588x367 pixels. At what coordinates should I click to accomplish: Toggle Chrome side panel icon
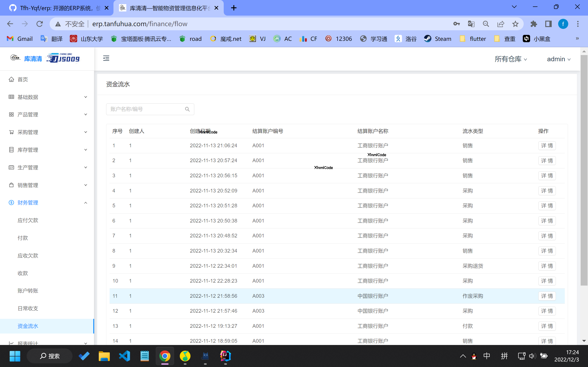(548, 24)
